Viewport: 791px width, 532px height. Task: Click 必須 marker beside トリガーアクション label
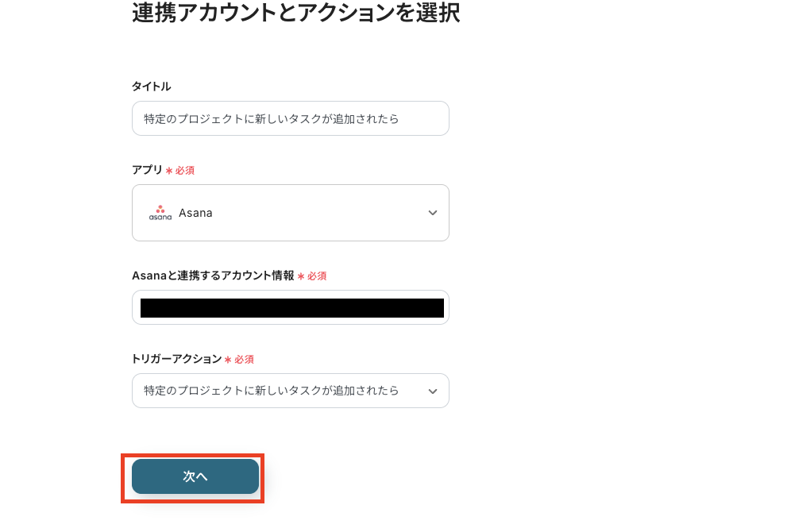click(x=244, y=360)
